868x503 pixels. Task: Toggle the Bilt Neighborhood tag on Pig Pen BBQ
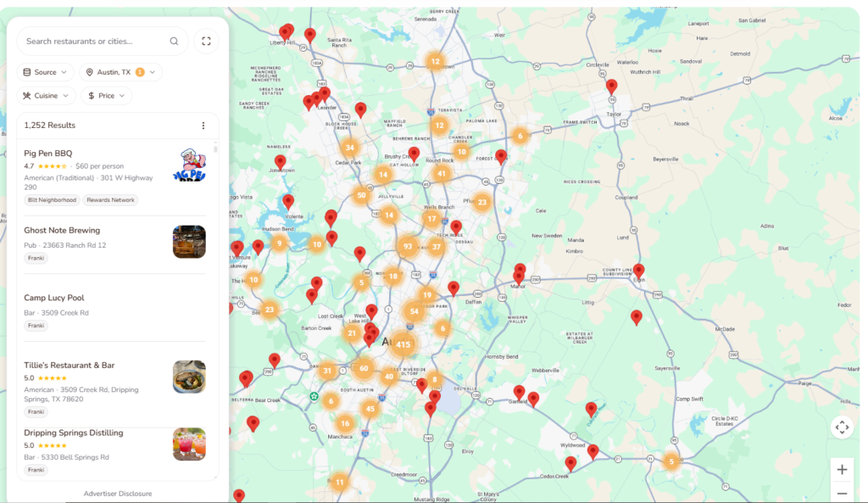tap(52, 199)
